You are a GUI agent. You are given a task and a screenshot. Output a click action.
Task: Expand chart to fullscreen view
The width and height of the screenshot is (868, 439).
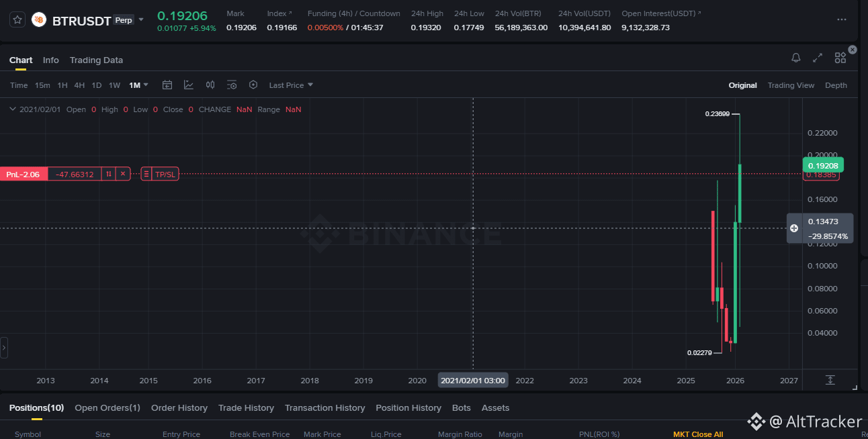[818, 58]
